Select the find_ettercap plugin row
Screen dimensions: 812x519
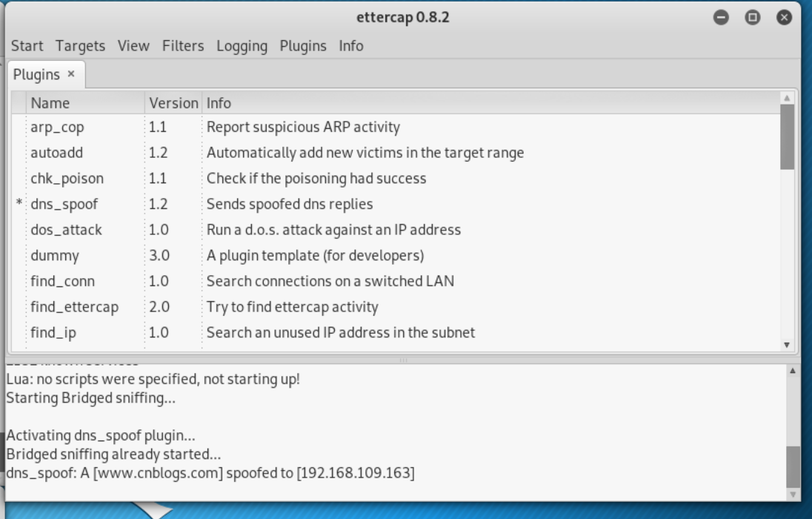pyautogui.click(x=396, y=307)
